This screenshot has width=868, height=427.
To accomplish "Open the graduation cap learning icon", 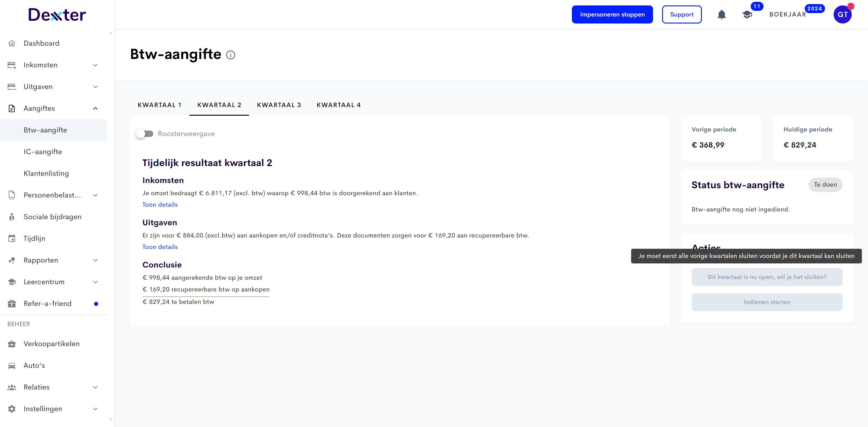I will (747, 14).
